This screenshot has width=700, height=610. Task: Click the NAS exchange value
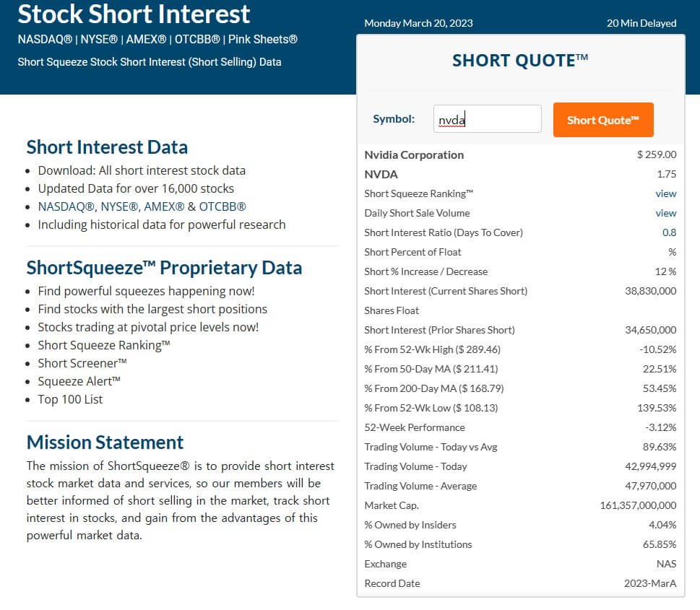point(666,564)
